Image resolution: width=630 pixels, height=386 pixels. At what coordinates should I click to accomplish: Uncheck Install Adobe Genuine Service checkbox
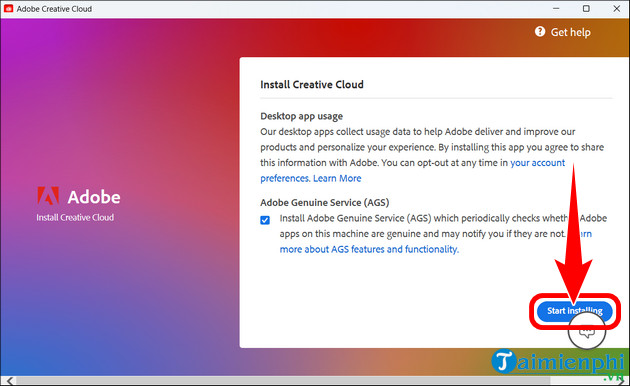click(x=265, y=220)
